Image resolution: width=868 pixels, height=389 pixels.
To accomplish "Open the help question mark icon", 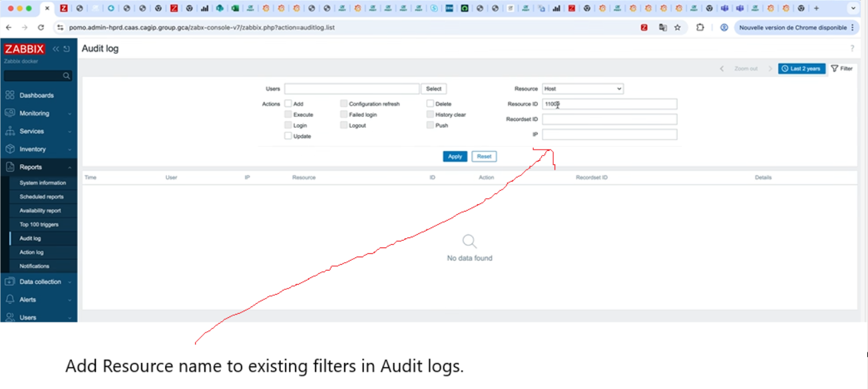I will (851, 49).
